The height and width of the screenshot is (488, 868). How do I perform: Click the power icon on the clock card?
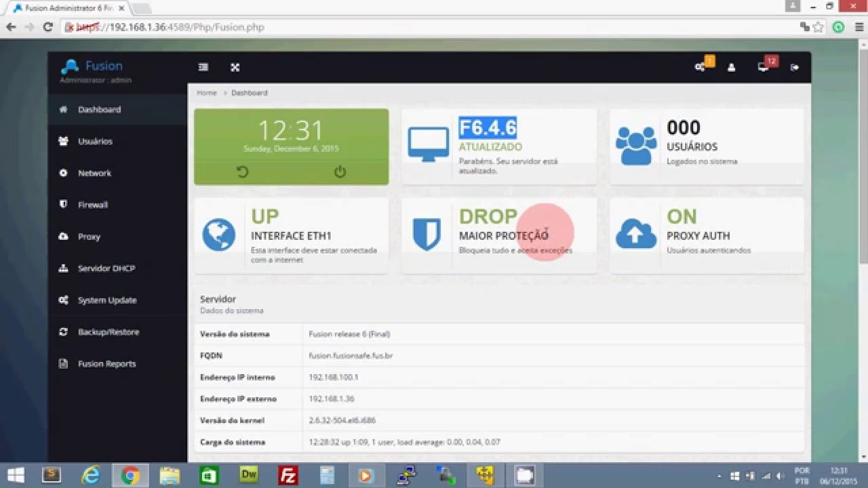click(x=340, y=172)
